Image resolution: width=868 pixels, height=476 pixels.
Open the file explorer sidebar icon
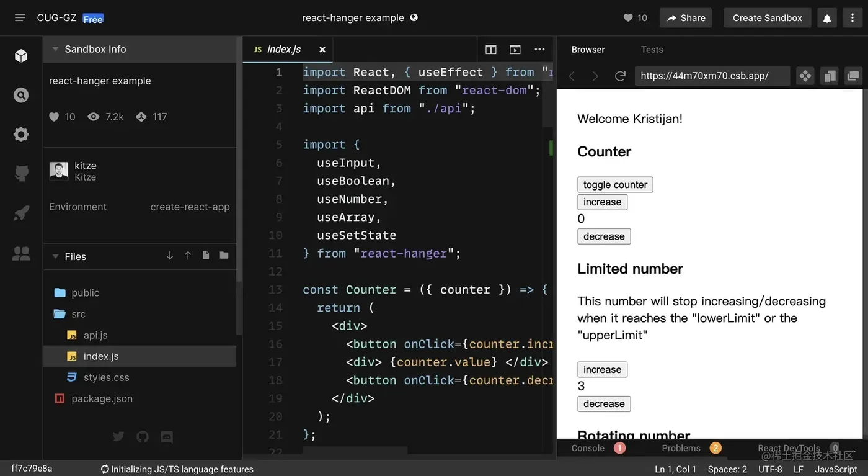(x=20, y=55)
